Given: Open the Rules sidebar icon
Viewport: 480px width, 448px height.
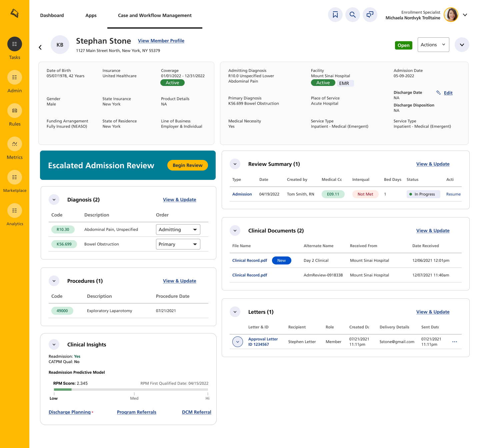Looking at the screenshot, I should 15,111.
